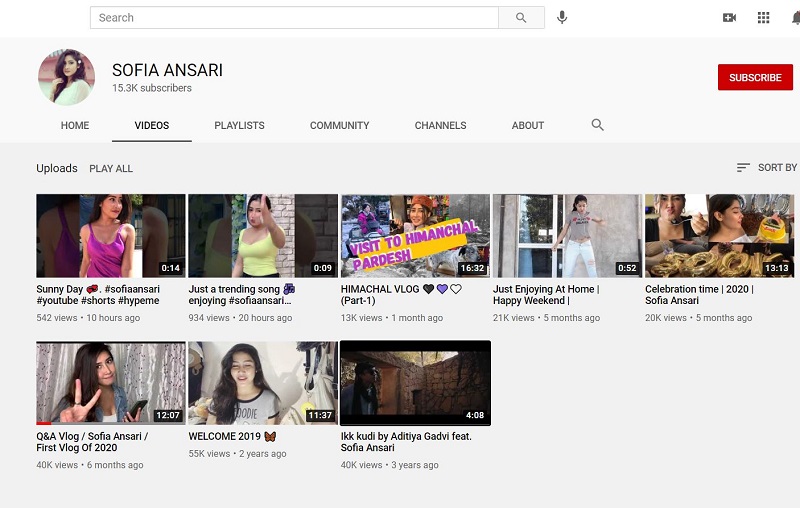Viewport: 800px width, 508px height.
Task: Open the create video camera icon
Action: tap(730, 18)
